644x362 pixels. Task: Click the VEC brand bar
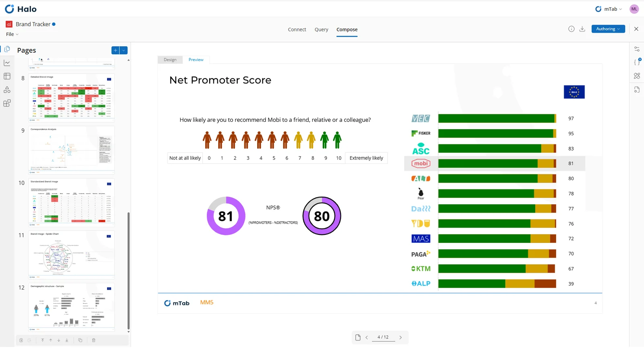pyautogui.click(x=497, y=118)
